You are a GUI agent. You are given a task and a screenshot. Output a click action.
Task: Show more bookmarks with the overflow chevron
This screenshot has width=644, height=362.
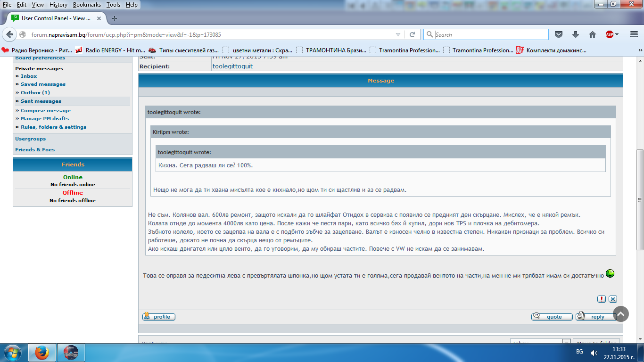[640, 50]
